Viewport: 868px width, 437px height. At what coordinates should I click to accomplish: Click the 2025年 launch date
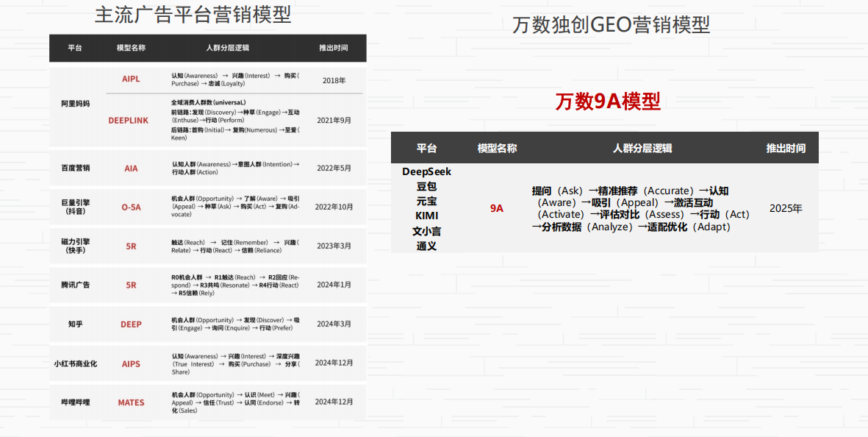click(x=786, y=209)
